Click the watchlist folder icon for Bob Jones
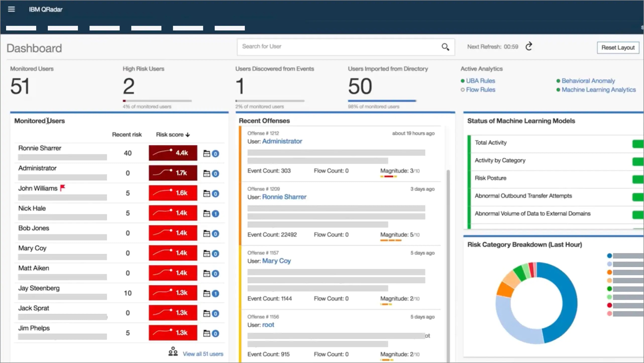 coord(206,233)
